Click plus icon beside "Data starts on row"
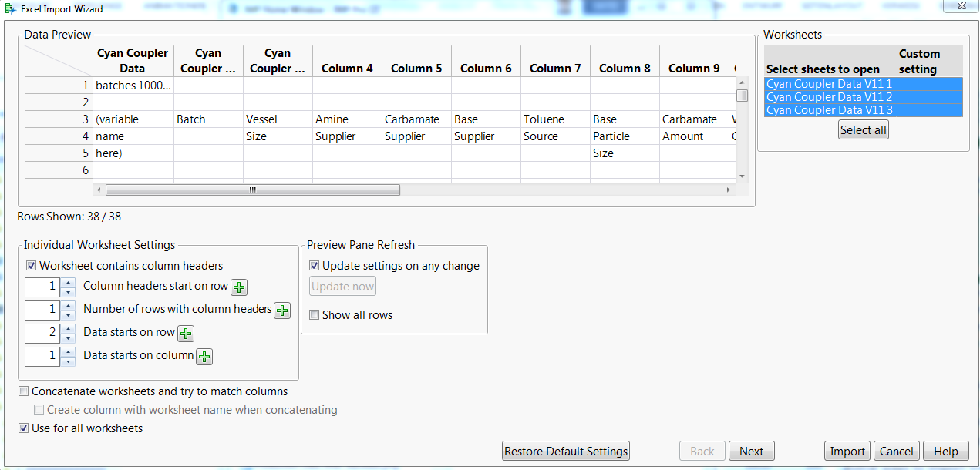 (x=185, y=333)
